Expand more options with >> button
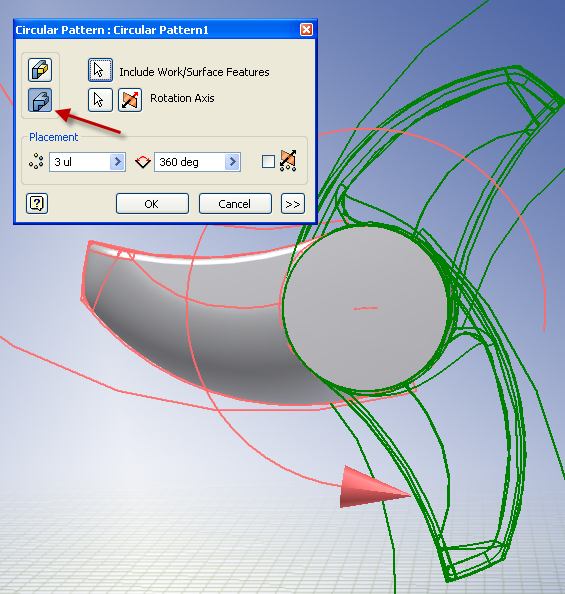Viewport: 565px width, 594px height. pos(293,204)
